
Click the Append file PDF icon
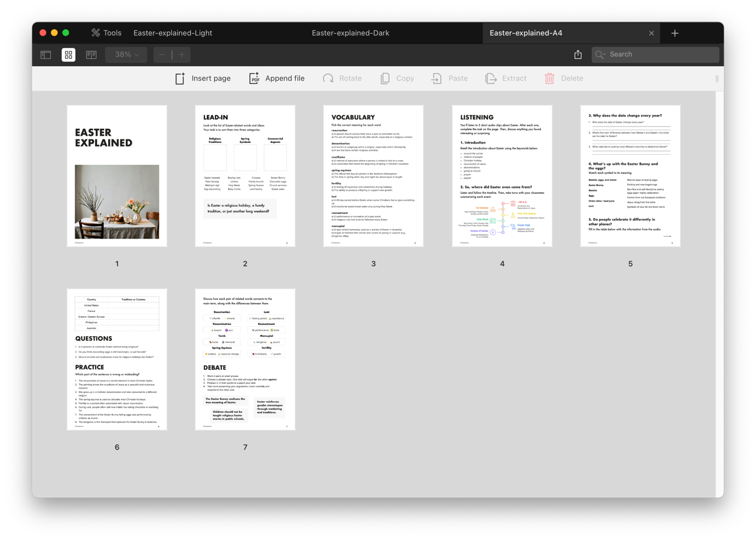click(254, 77)
